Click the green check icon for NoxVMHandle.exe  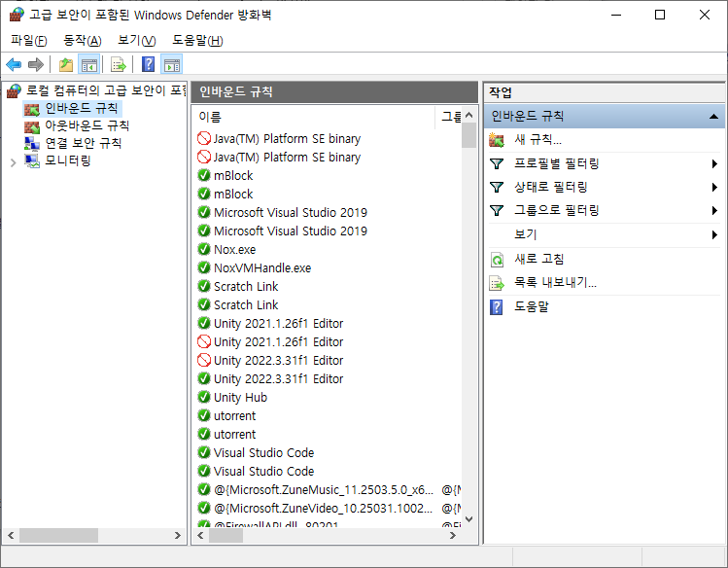click(204, 267)
